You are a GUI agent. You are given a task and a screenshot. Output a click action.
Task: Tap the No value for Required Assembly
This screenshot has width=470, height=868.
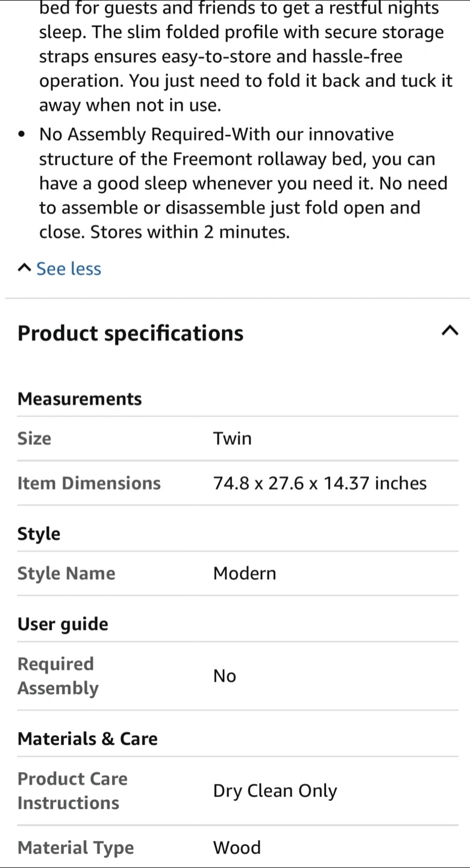tap(225, 676)
